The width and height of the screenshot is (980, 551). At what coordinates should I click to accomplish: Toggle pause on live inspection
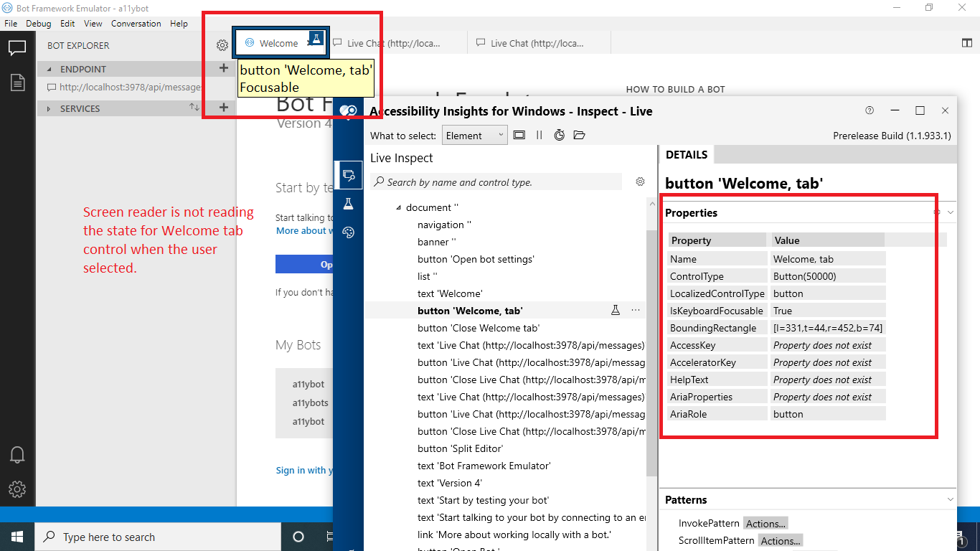click(539, 135)
